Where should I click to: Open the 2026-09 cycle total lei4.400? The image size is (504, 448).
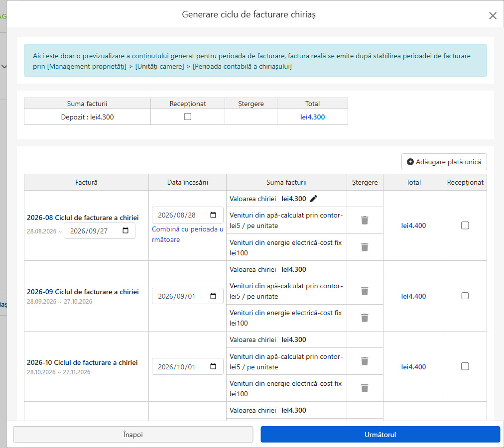pyautogui.click(x=413, y=296)
